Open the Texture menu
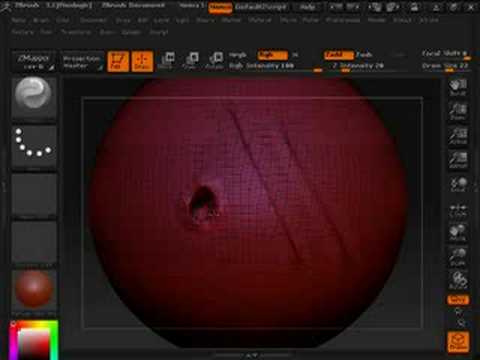480x360 pixels. tap(23, 32)
